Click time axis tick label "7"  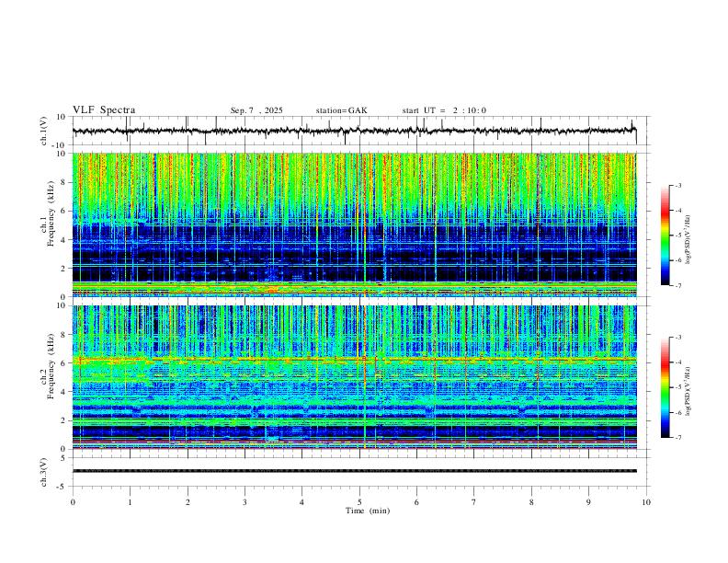[474, 502]
